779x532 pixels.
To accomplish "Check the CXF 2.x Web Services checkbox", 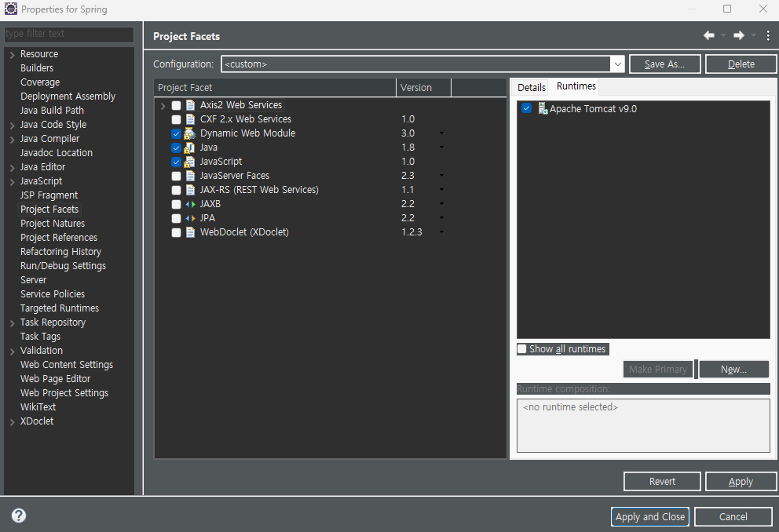I will (x=177, y=119).
